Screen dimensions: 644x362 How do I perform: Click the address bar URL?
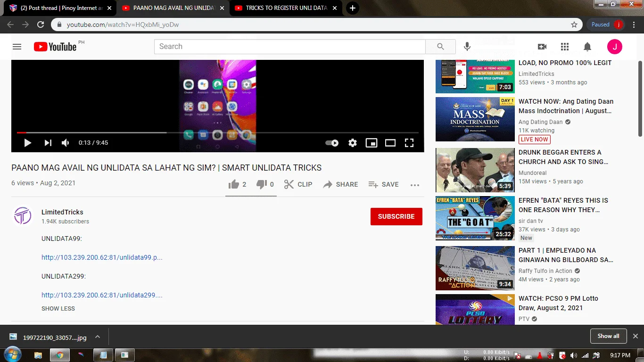coord(123,25)
